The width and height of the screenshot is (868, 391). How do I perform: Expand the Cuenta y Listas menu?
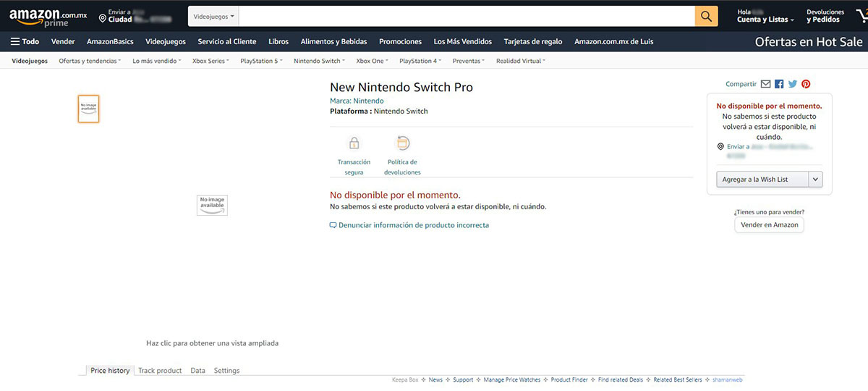[x=765, y=20]
